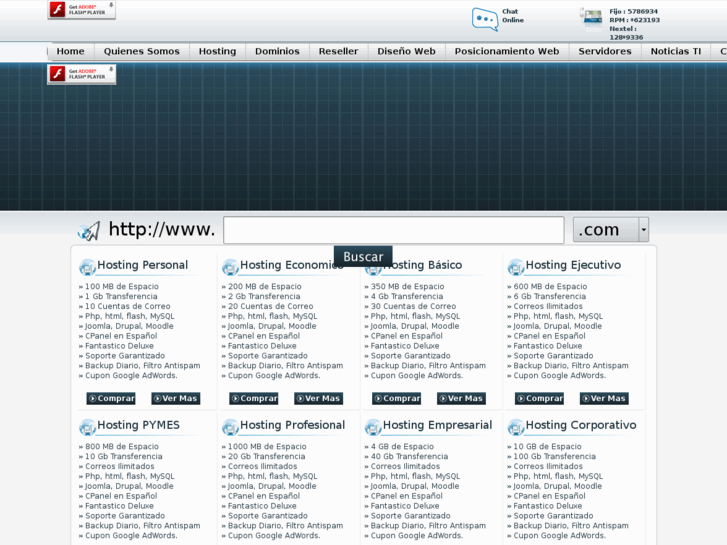Click the '10 Cuentas de Correo' line
This screenshot has width=727, height=545.
[128, 306]
